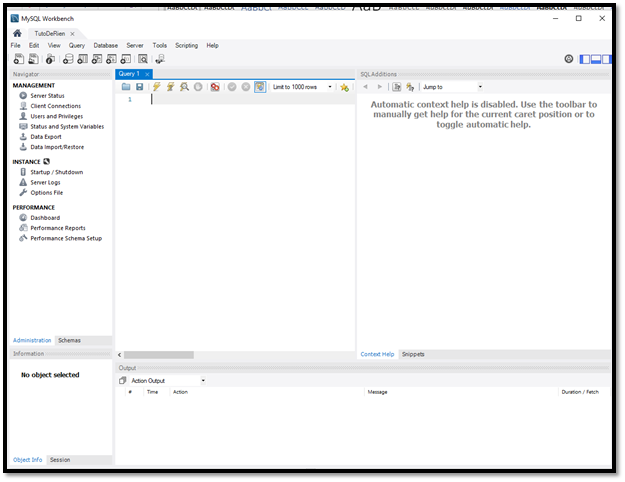Create new schema toolbar icon
Viewport: 625px width, 482px height.
point(68,59)
